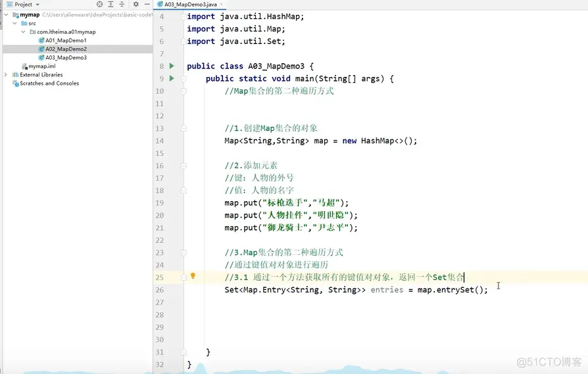This screenshot has width=588, height=374.
Task: Click the 'Project' panel title label
Action: (x=23, y=5)
